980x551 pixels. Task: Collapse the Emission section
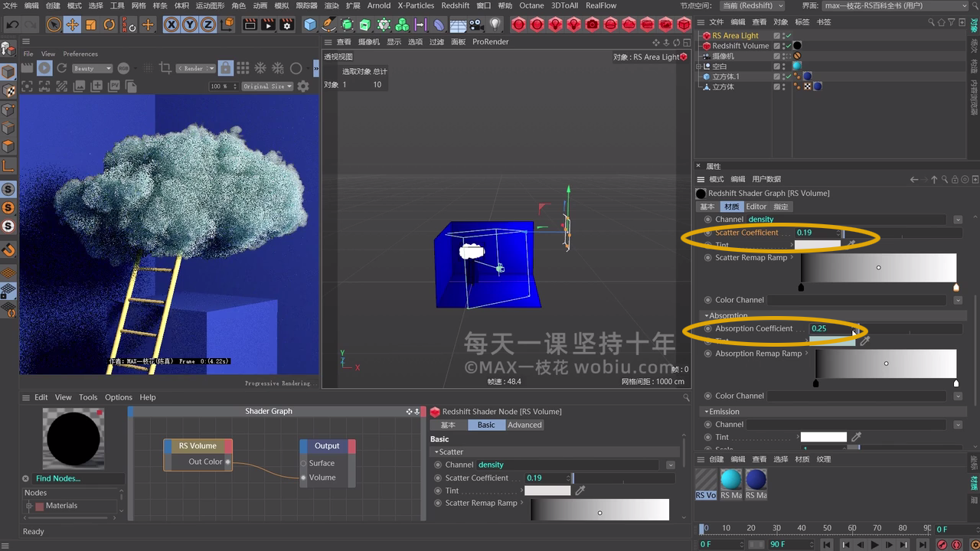[707, 412]
